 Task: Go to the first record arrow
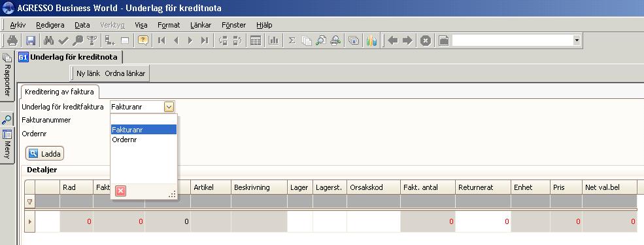(161, 41)
